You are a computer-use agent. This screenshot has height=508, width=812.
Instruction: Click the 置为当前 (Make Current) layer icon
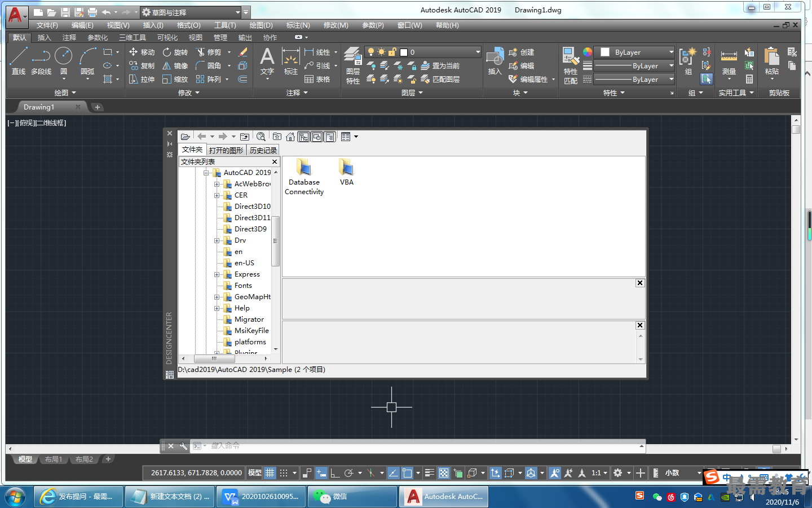coord(440,65)
